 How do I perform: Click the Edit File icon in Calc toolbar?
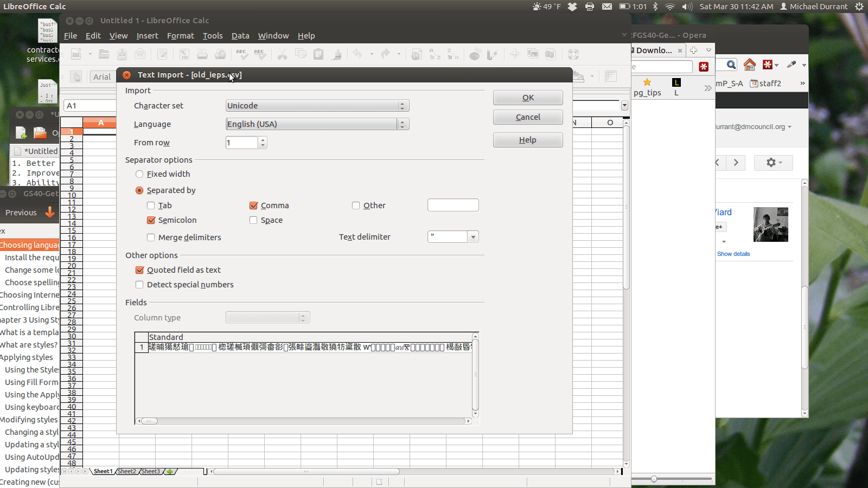point(162,54)
